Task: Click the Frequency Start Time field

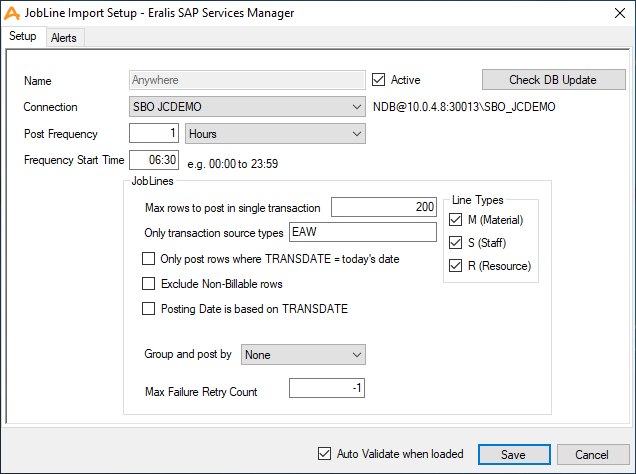Action: 154,160
